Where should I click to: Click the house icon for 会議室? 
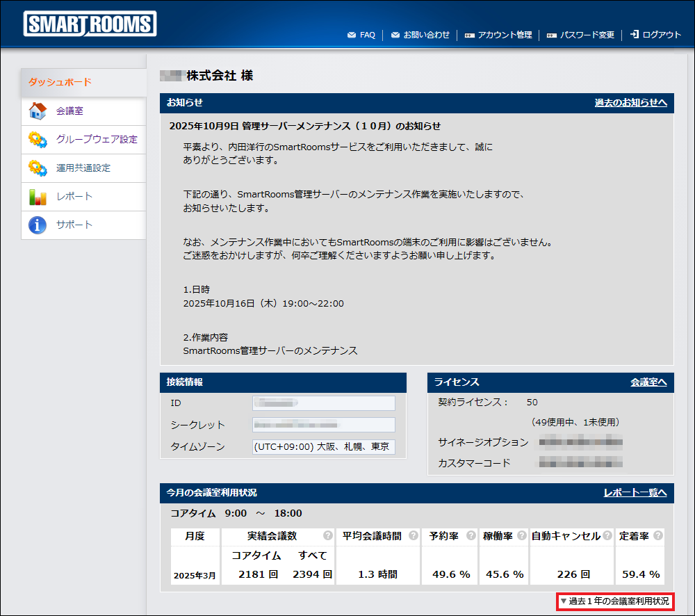pos(38,111)
